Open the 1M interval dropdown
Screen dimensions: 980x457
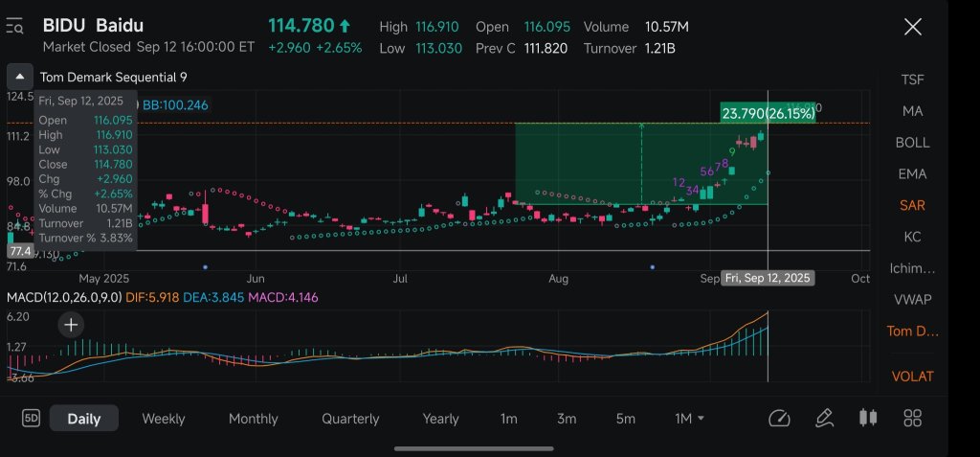(689, 419)
